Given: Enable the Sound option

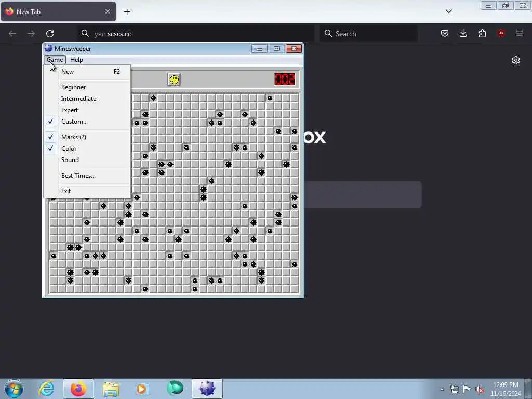Looking at the screenshot, I should coord(87,160).
